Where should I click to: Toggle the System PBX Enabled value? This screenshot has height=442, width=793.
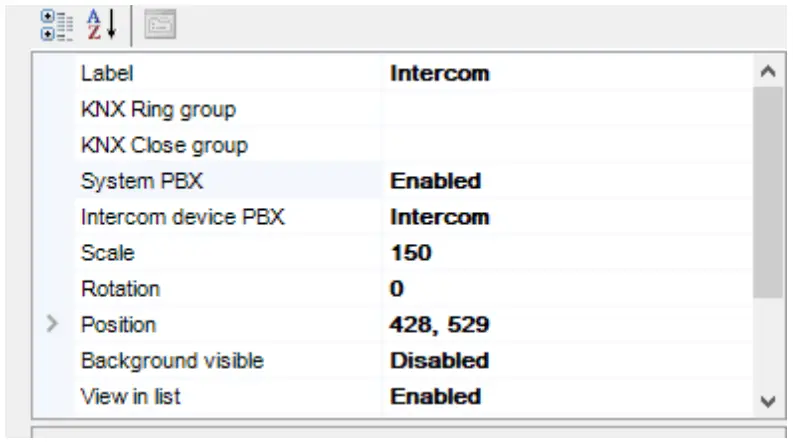[435, 181]
